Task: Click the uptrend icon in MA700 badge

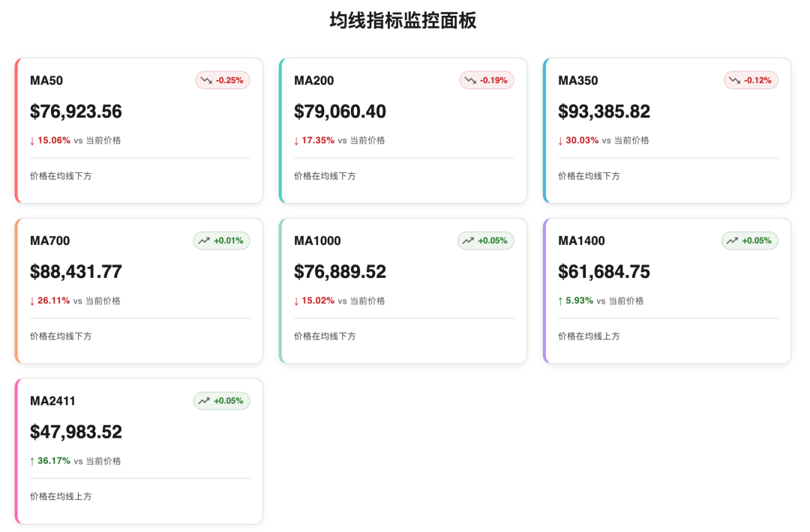Action: (x=205, y=241)
